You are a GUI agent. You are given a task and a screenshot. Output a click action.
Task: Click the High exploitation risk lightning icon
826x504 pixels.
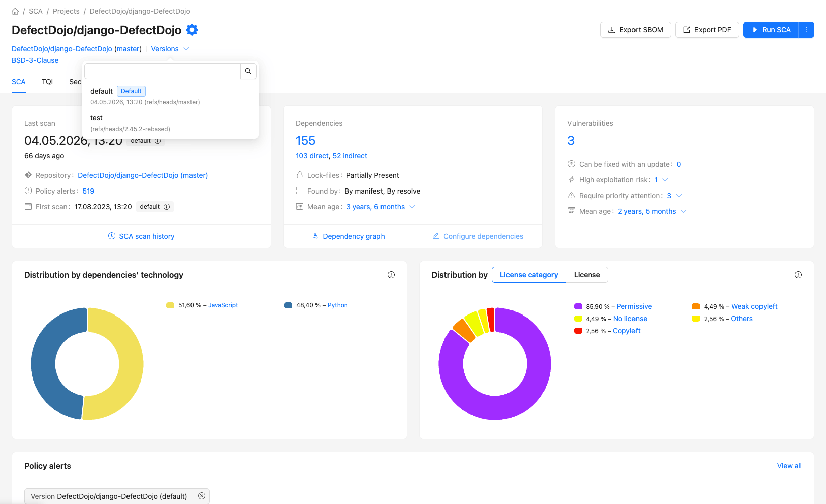coord(571,179)
